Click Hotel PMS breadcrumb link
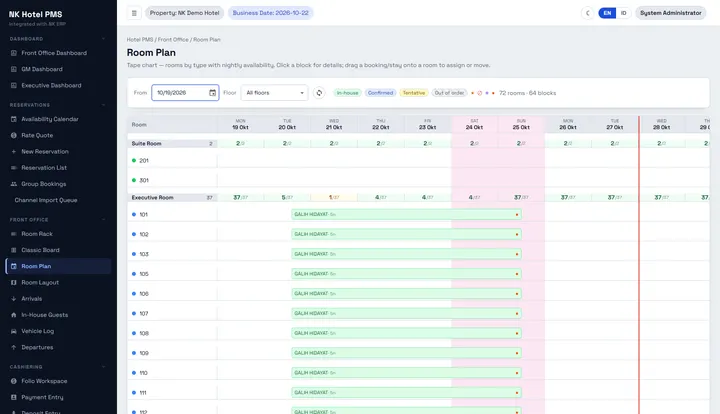 (140, 39)
